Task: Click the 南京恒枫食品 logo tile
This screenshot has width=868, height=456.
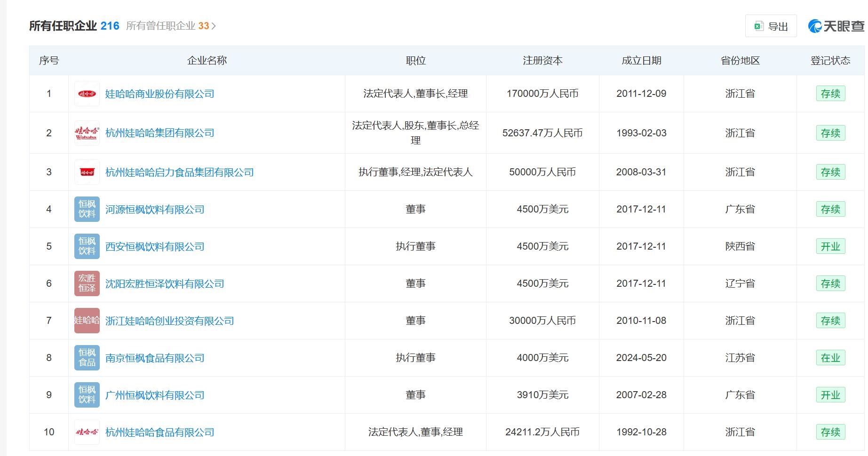Action: pyautogui.click(x=87, y=358)
